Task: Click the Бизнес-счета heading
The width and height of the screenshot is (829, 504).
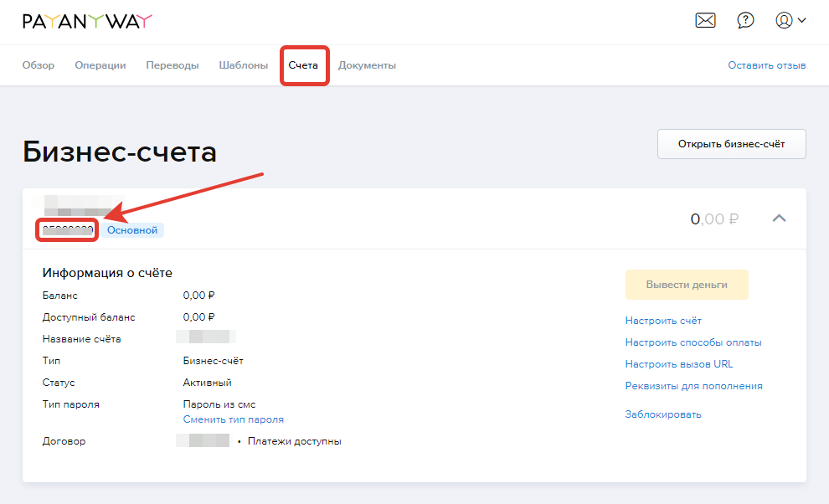Action: 120,152
